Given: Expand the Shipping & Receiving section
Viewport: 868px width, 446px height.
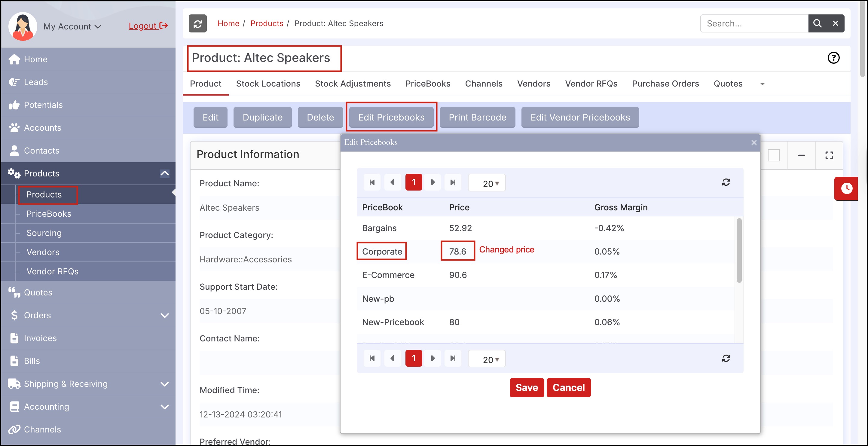Looking at the screenshot, I should 164,384.
